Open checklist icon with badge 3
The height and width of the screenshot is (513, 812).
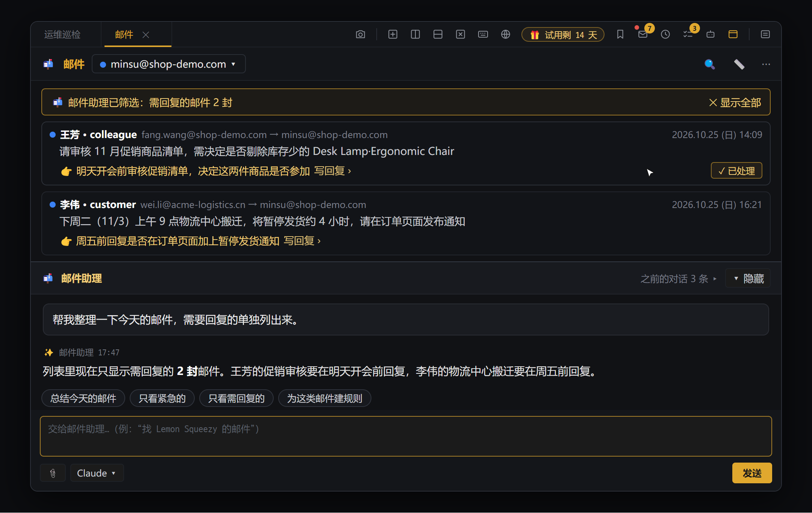pos(688,35)
